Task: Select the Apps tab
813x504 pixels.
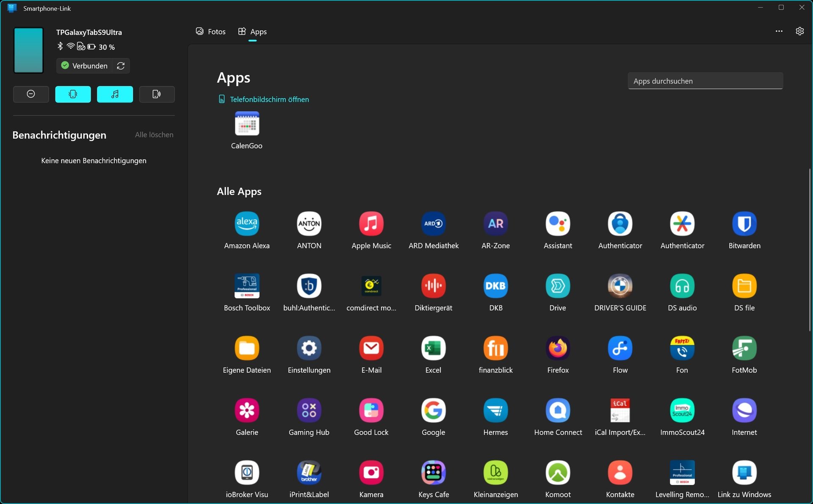Action: (x=252, y=31)
